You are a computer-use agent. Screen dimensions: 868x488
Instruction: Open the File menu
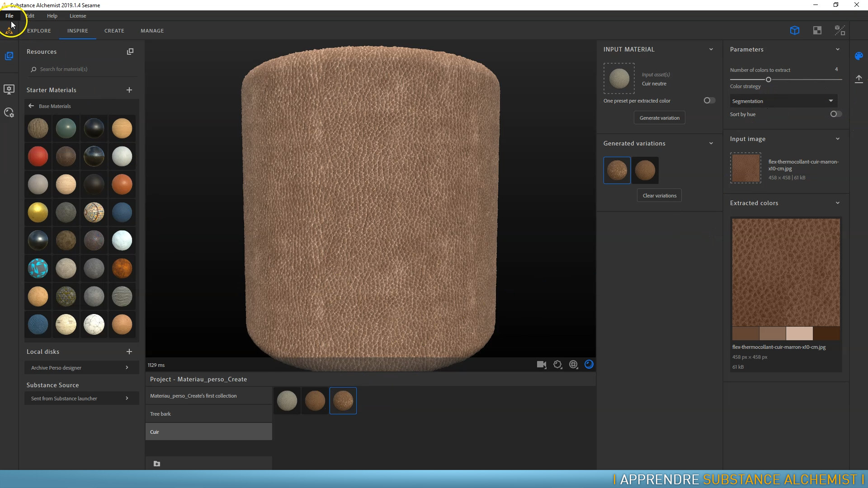click(9, 16)
